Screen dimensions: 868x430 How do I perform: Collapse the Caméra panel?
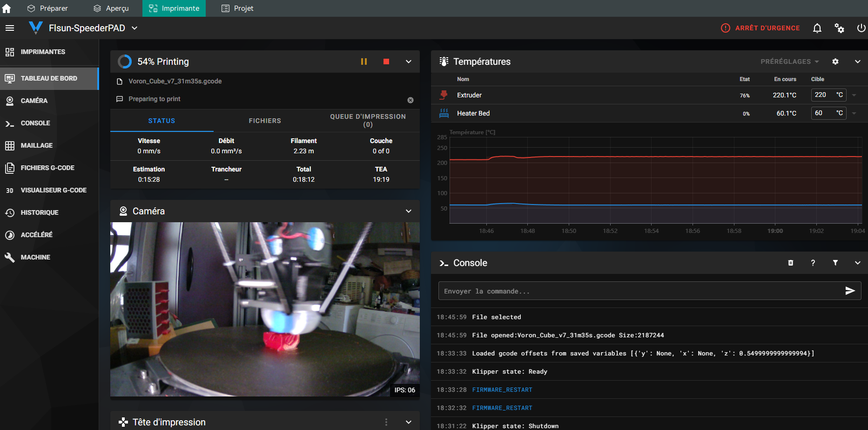point(408,211)
